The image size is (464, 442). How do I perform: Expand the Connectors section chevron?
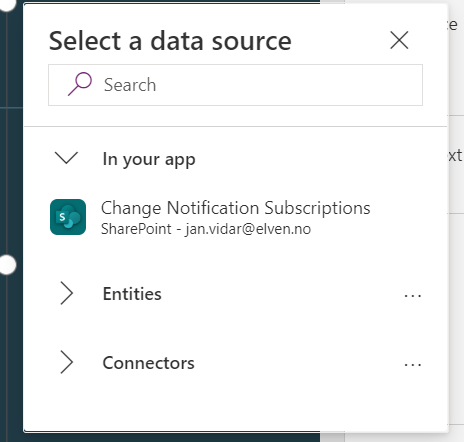click(67, 362)
